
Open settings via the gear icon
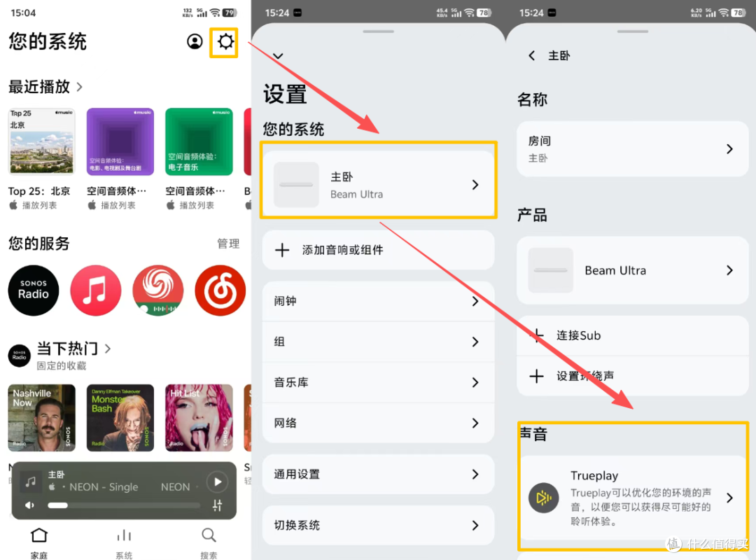click(225, 41)
